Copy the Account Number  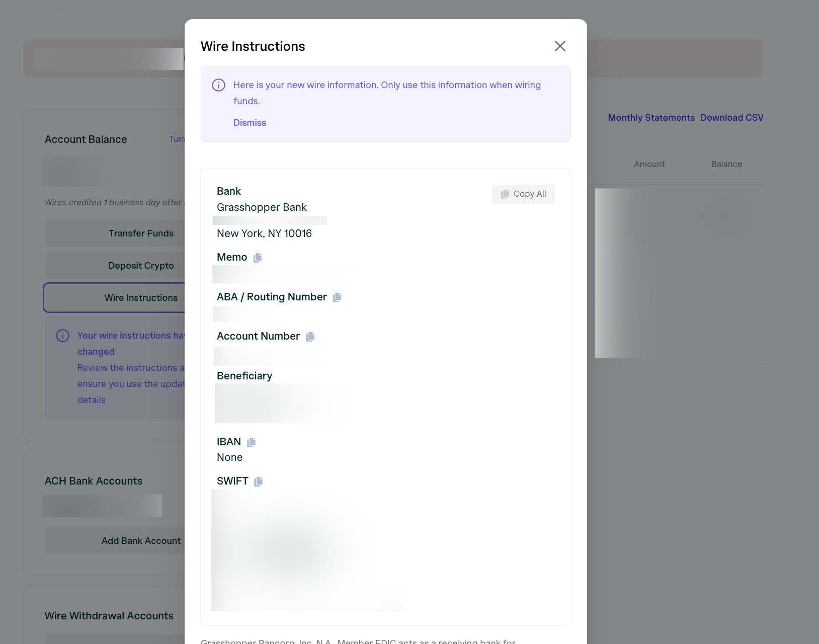[x=310, y=337]
